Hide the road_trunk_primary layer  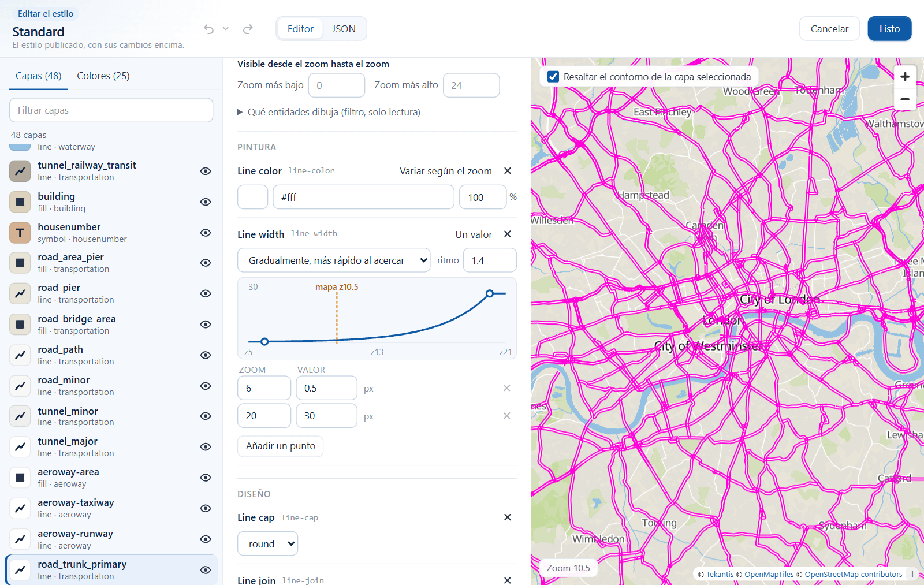pyautogui.click(x=206, y=570)
